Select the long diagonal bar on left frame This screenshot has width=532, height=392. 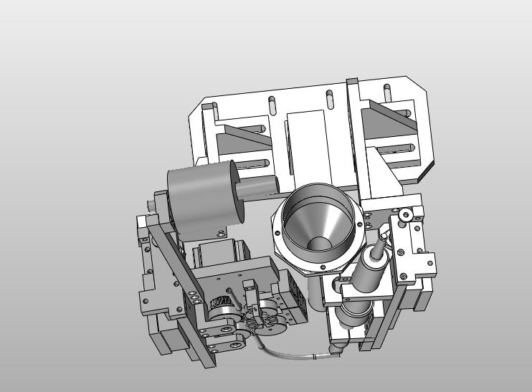[x=176, y=259]
